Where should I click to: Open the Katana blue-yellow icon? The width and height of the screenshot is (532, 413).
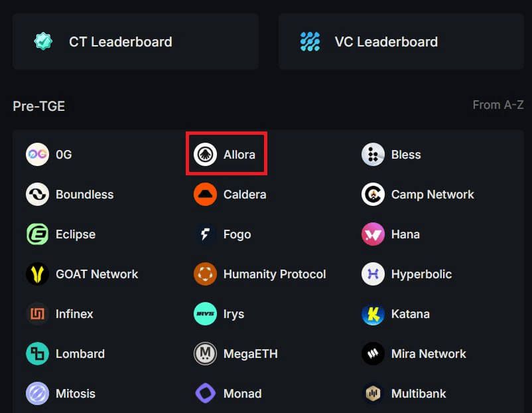pos(373,314)
